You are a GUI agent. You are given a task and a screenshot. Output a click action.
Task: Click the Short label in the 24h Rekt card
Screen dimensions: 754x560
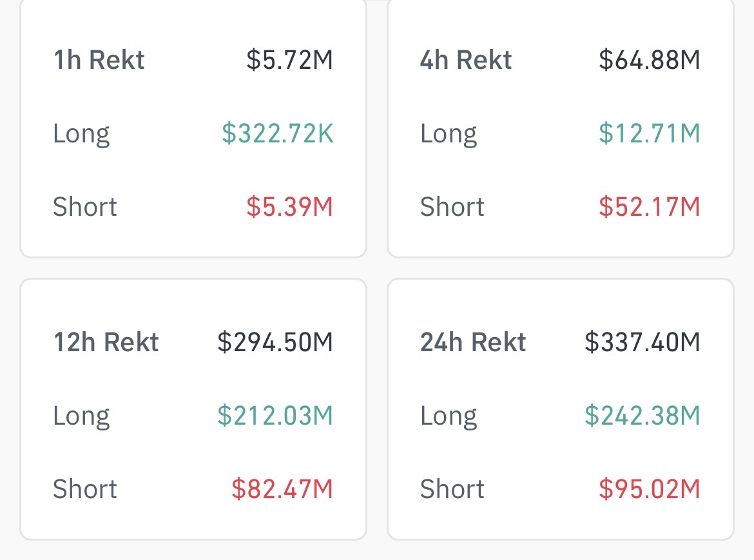point(452,489)
